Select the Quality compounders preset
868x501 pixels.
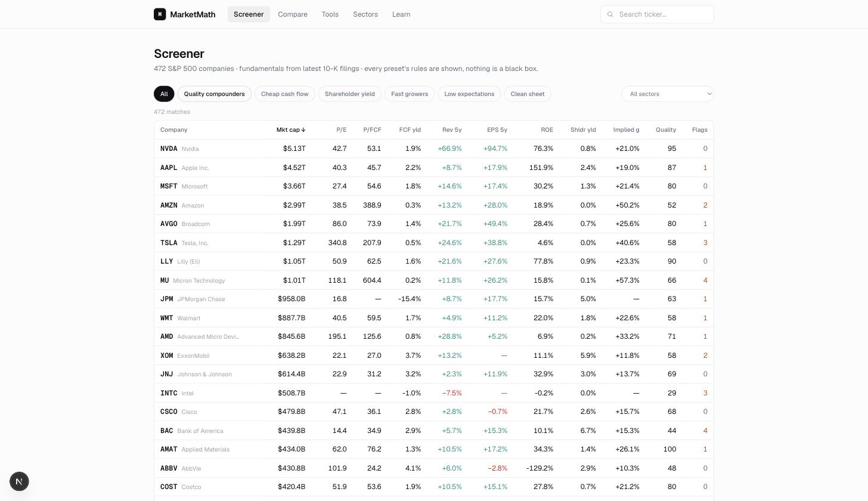214,94
